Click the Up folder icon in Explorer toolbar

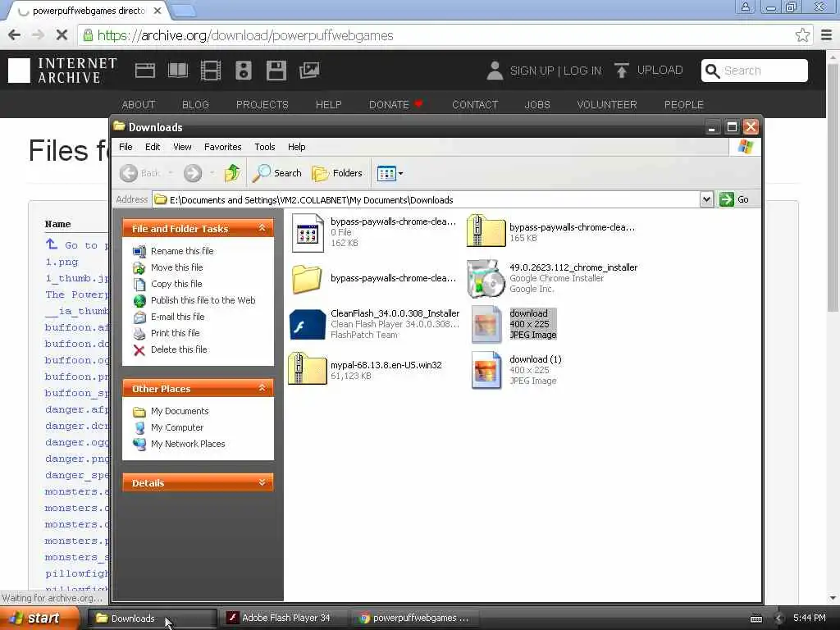pos(232,173)
